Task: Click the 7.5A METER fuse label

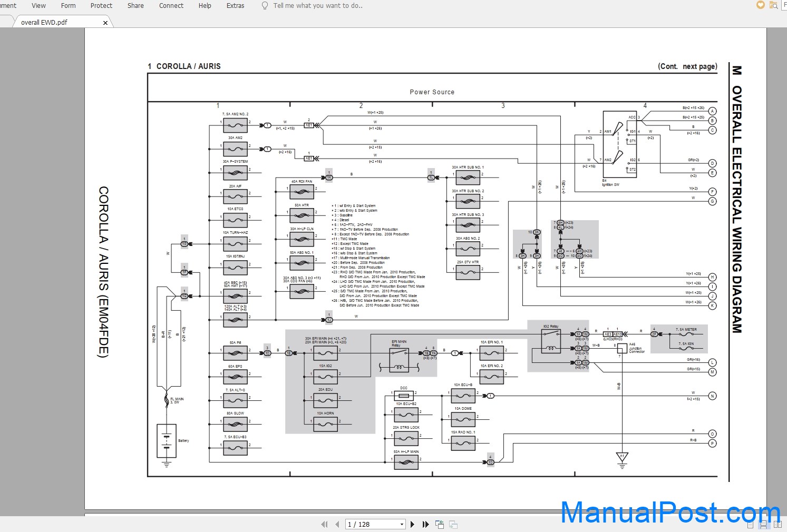Action: (x=686, y=329)
